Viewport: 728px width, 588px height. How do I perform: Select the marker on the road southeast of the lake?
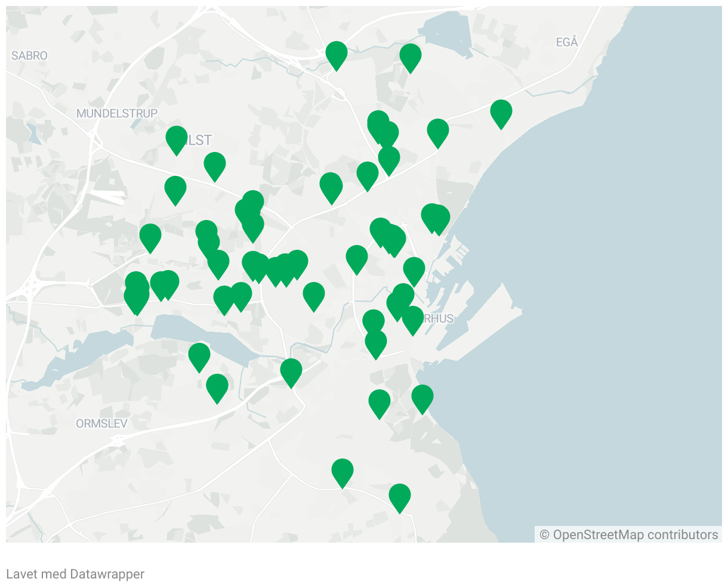coord(291,371)
